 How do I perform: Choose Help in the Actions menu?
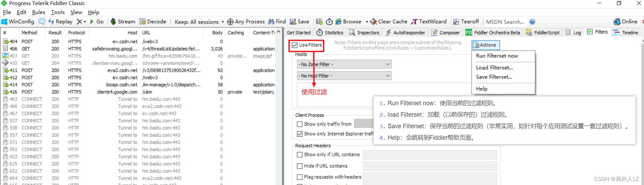point(482,89)
